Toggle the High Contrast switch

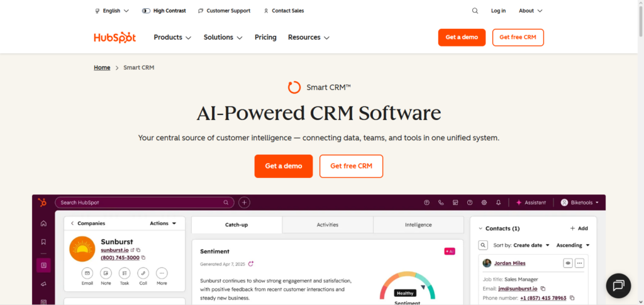pyautogui.click(x=146, y=11)
